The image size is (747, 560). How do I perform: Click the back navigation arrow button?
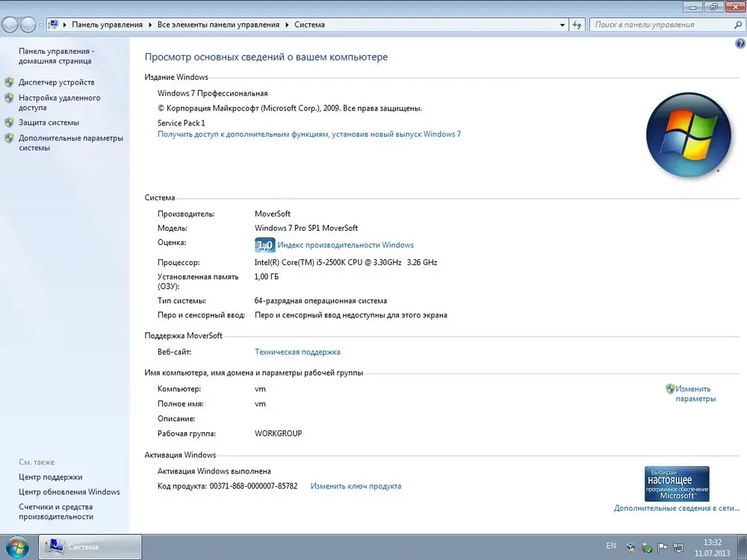(11, 25)
